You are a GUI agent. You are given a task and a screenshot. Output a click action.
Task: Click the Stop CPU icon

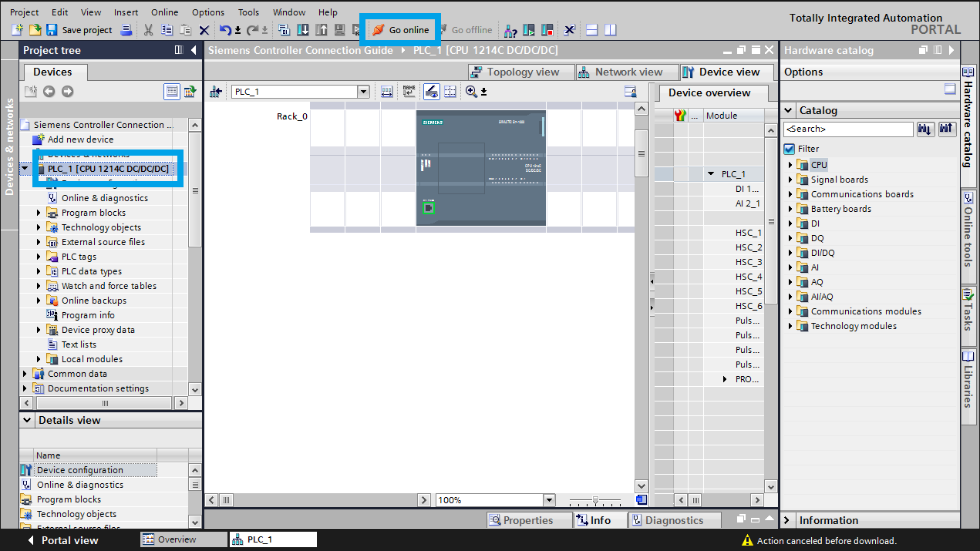pyautogui.click(x=547, y=30)
